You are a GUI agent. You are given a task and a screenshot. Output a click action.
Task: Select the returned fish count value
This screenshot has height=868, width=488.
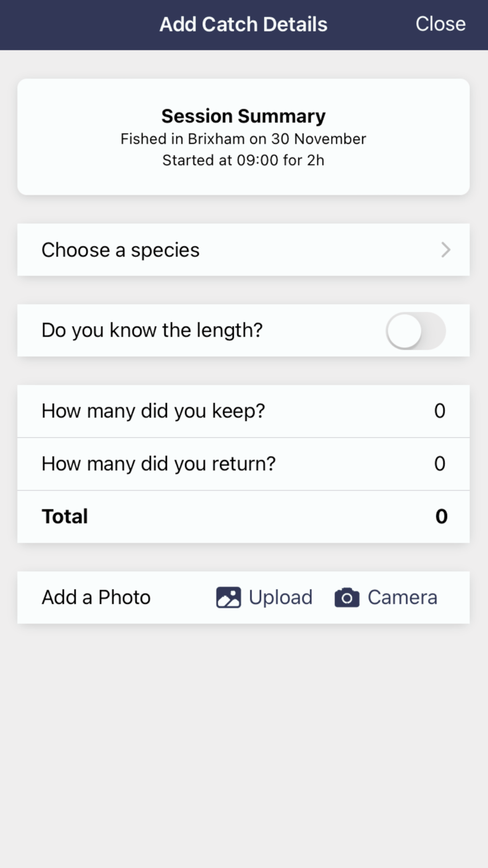pyautogui.click(x=440, y=464)
